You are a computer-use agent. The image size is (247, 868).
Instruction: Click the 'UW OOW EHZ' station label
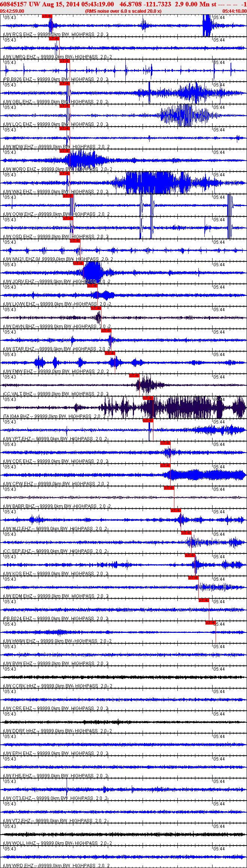[18, 214]
